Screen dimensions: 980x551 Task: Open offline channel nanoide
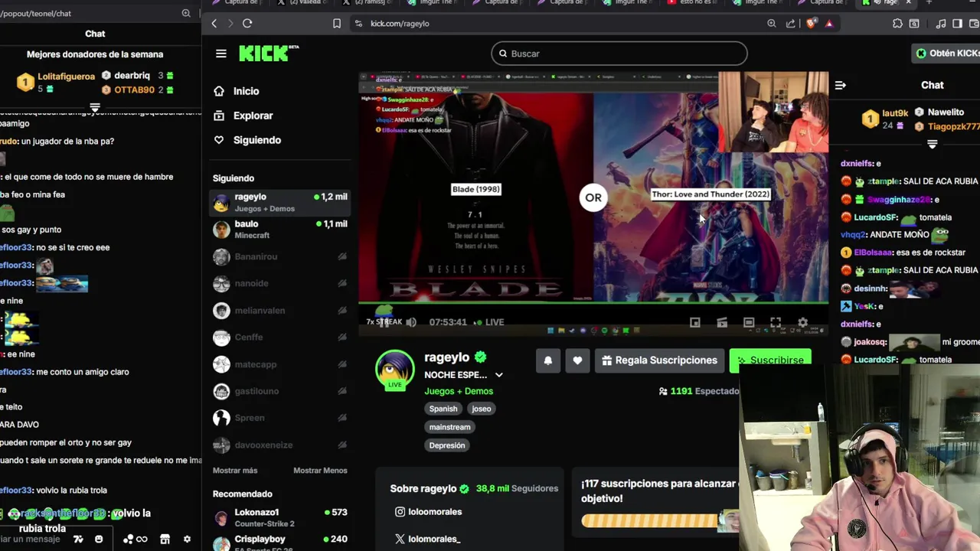pyautogui.click(x=280, y=283)
